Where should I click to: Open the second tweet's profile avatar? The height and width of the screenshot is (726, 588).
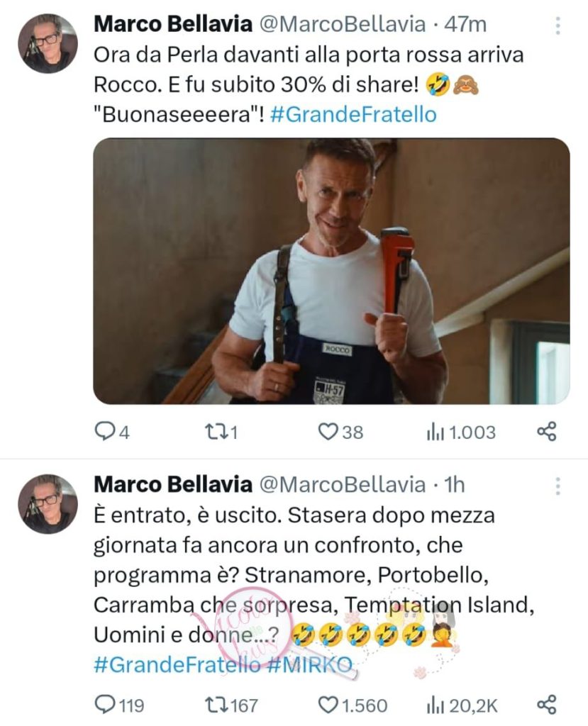(48, 504)
